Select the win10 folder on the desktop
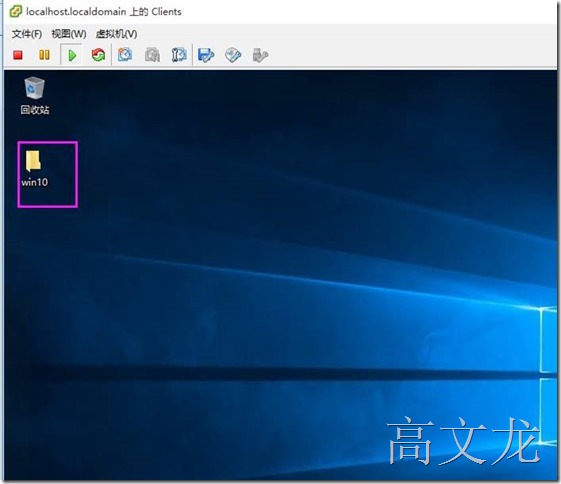Screen dimensions: 561x484 tap(34, 168)
